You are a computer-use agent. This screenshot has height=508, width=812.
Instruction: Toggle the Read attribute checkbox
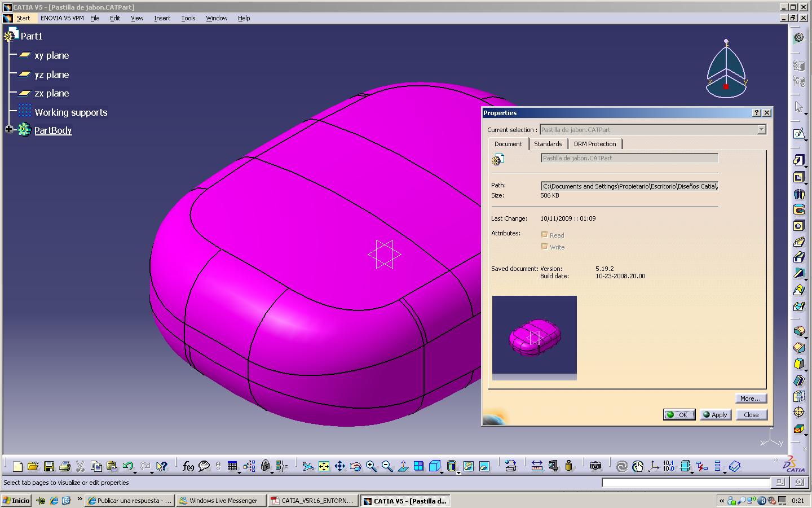[x=544, y=235]
